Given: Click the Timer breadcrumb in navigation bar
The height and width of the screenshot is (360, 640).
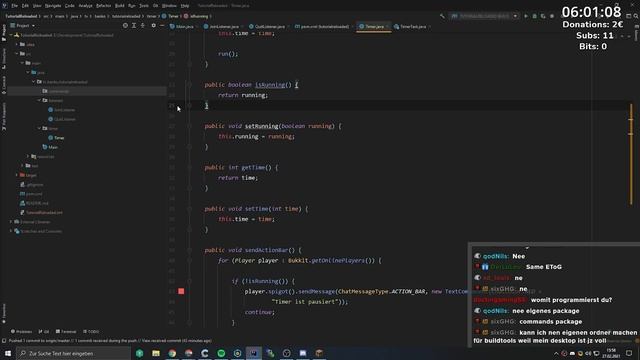Looking at the screenshot, I should [x=170, y=16].
